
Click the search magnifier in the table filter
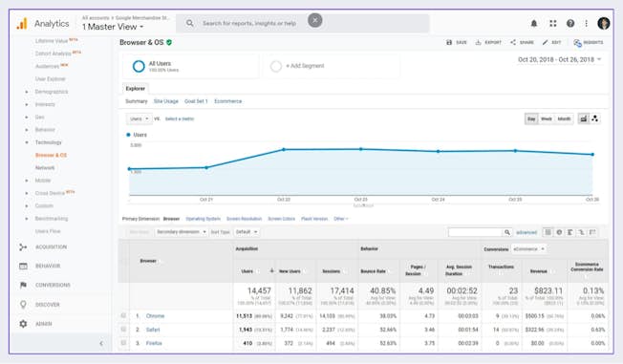(x=507, y=232)
